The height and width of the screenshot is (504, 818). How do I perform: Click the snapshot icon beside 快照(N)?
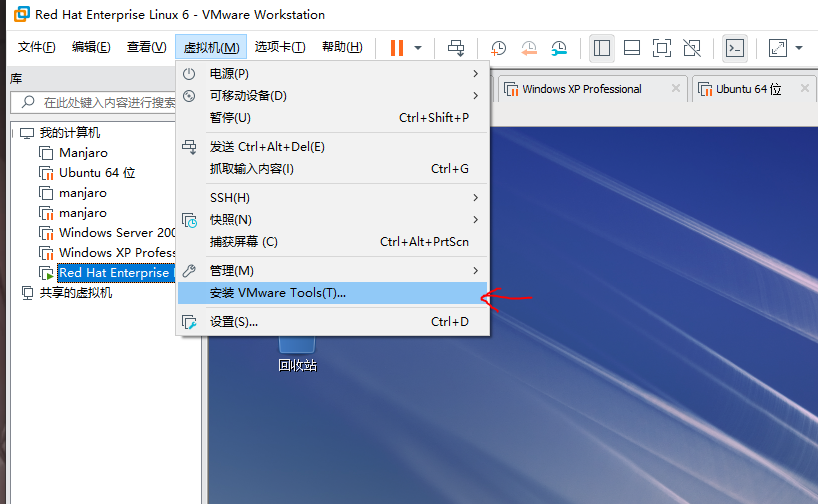[x=189, y=220]
